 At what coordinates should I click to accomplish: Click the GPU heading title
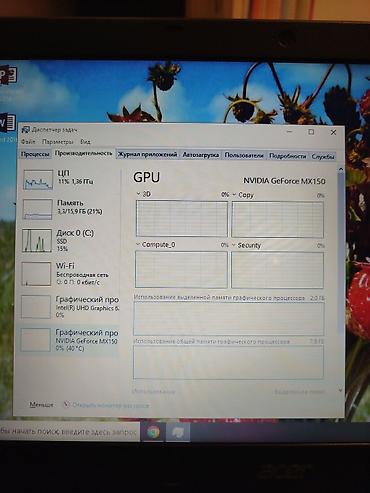click(x=147, y=177)
